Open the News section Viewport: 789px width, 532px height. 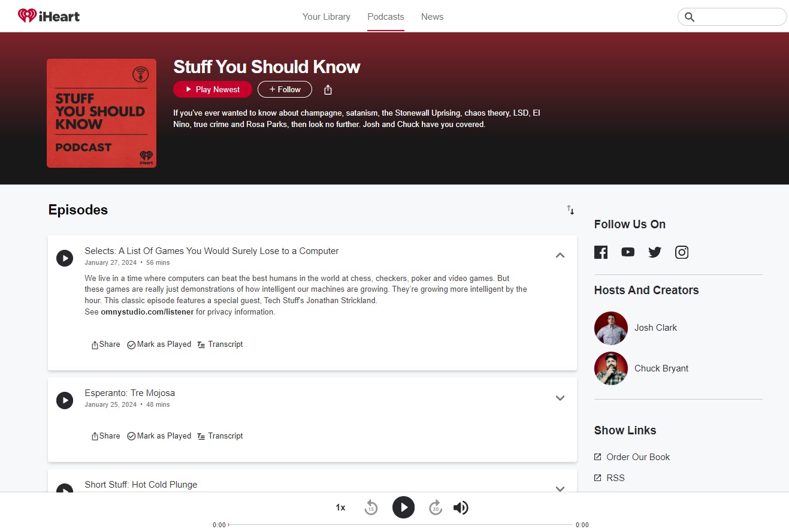pyautogui.click(x=432, y=17)
